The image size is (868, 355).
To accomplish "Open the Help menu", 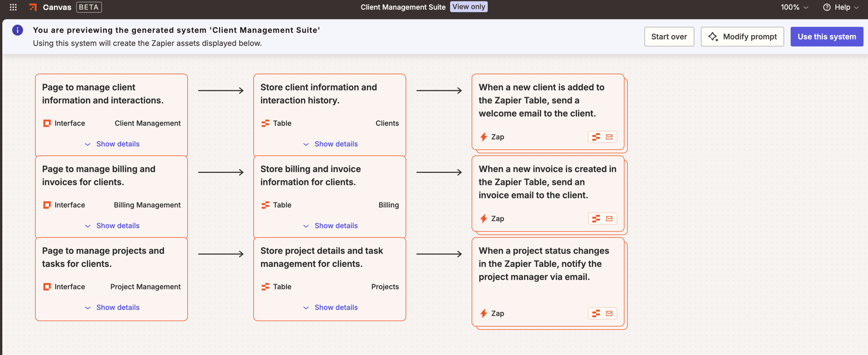I will point(841,7).
